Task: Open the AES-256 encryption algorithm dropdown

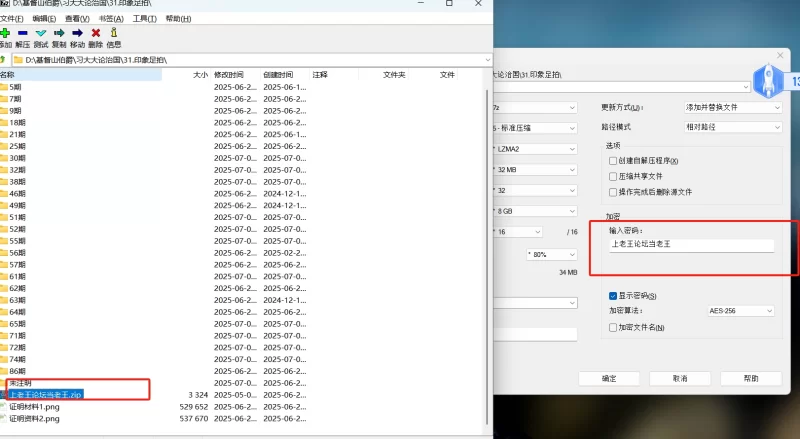Action: pos(741,310)
